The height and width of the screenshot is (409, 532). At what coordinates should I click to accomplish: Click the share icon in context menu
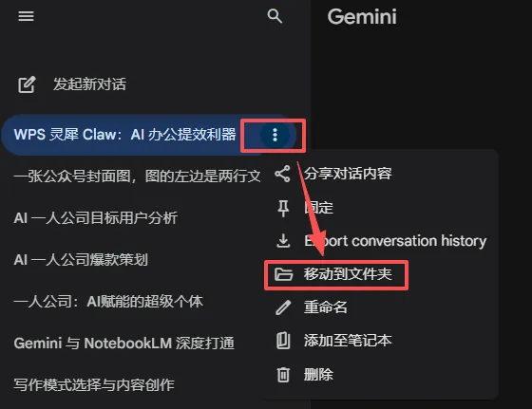(283, 174)
